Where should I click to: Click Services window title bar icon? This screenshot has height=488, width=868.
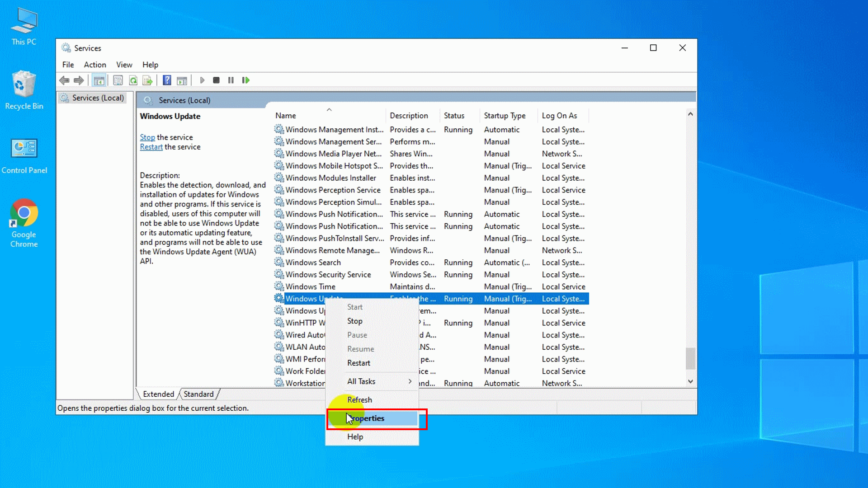(x=66, y=48)
